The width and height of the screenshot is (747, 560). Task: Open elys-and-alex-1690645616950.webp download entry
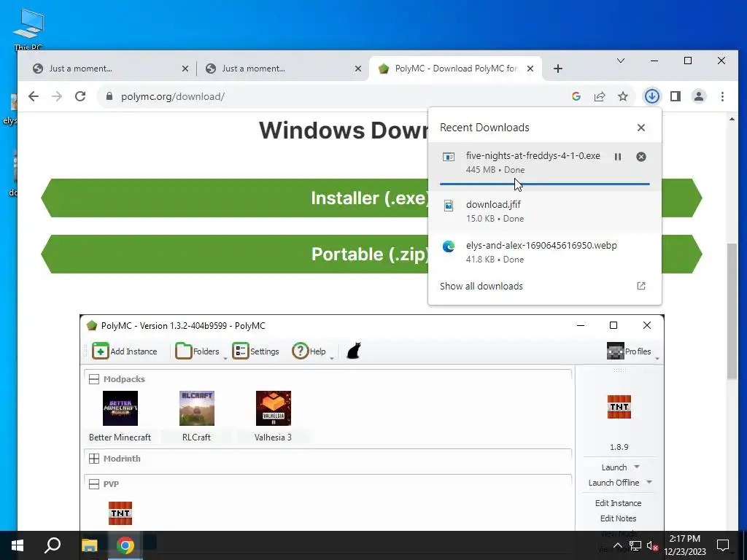[544, 252]
